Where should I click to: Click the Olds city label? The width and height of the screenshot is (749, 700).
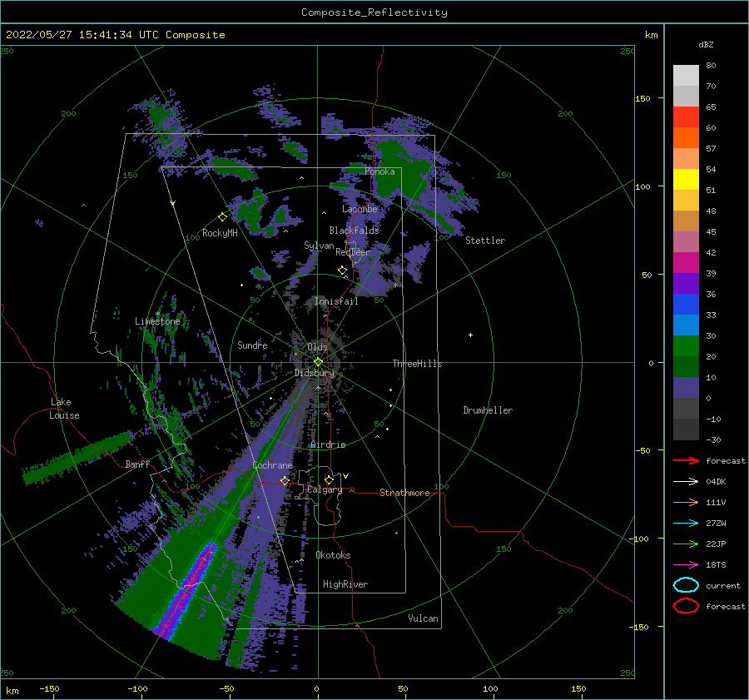click(317, 346)
